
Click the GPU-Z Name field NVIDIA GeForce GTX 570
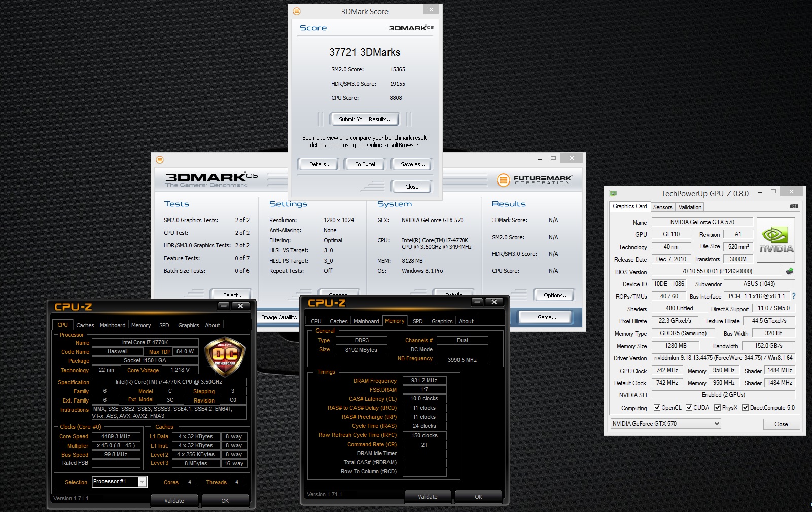click(x=702, y=222)
